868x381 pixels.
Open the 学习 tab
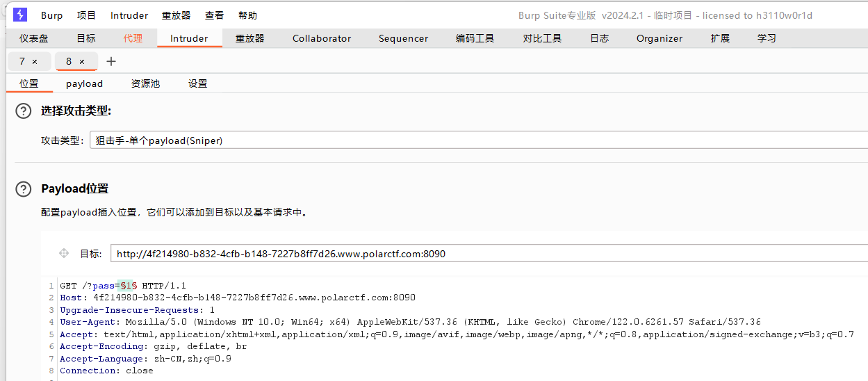click(767, 38)
